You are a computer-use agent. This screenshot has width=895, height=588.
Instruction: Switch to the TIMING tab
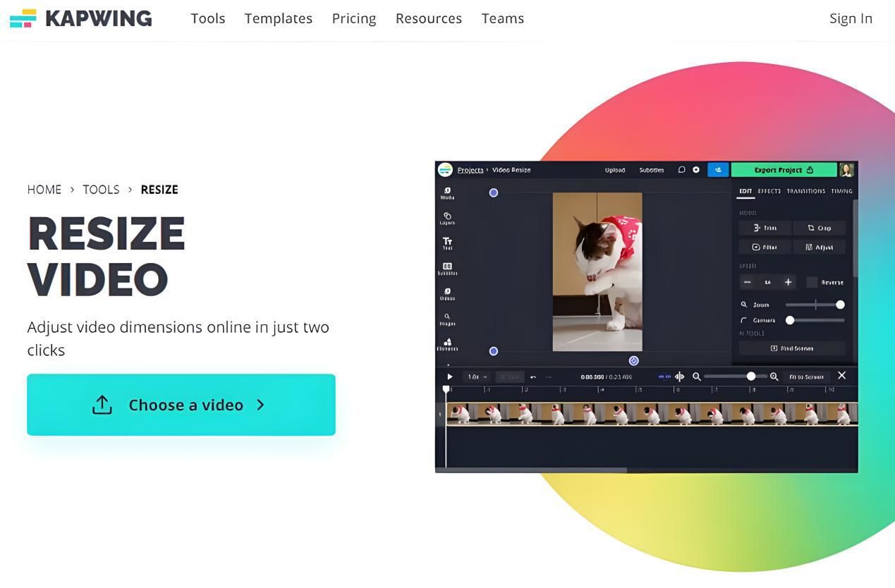pos(842,191)
